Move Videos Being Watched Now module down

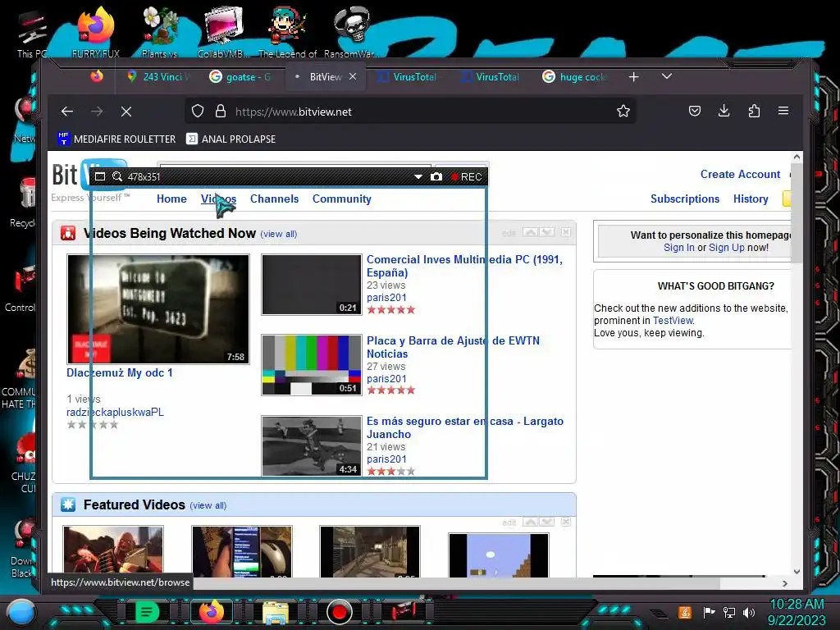[547, 232]
